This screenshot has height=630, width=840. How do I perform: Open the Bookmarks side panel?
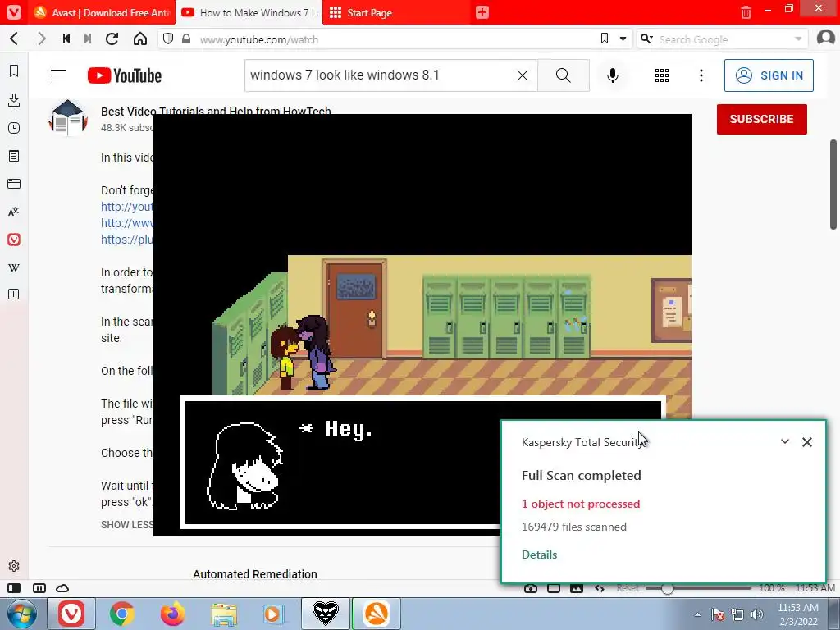tap(14, 71)
